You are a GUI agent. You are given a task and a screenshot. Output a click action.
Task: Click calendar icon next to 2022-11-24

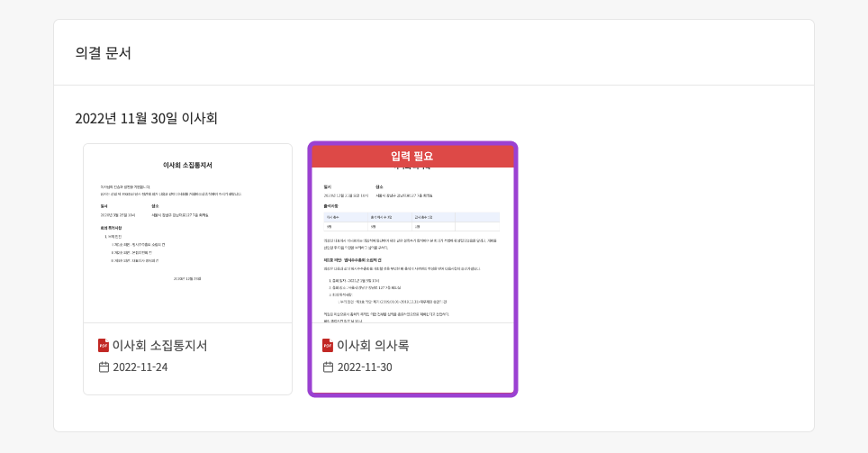[104, 367]
